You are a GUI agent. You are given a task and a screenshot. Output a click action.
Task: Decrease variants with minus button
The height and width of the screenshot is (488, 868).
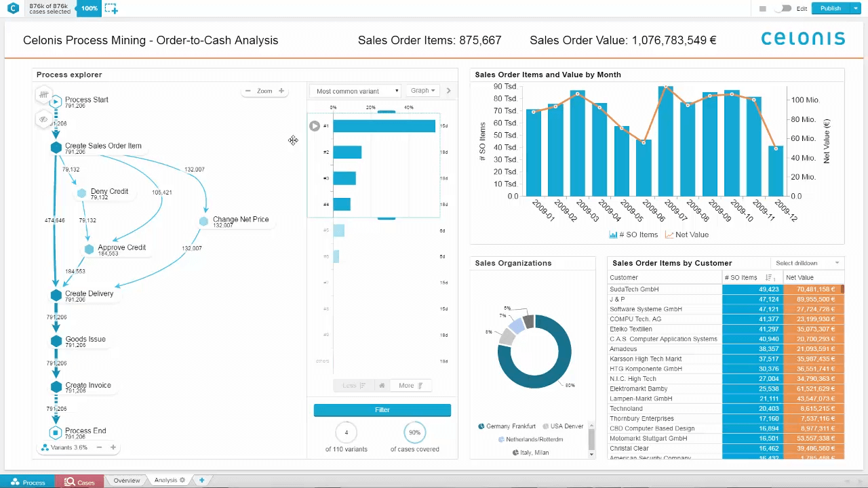click(99, 447)
